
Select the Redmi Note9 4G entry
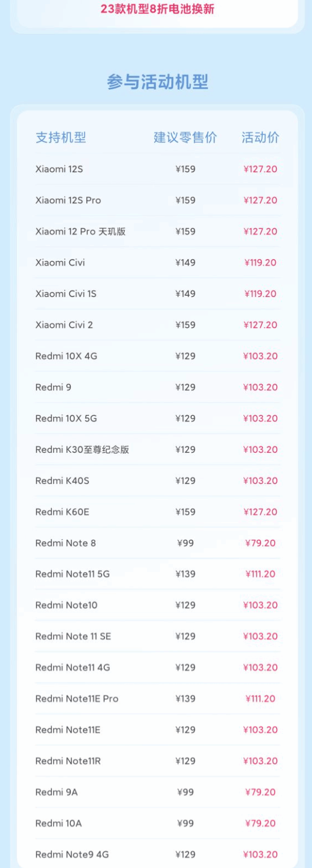[157, 854]
